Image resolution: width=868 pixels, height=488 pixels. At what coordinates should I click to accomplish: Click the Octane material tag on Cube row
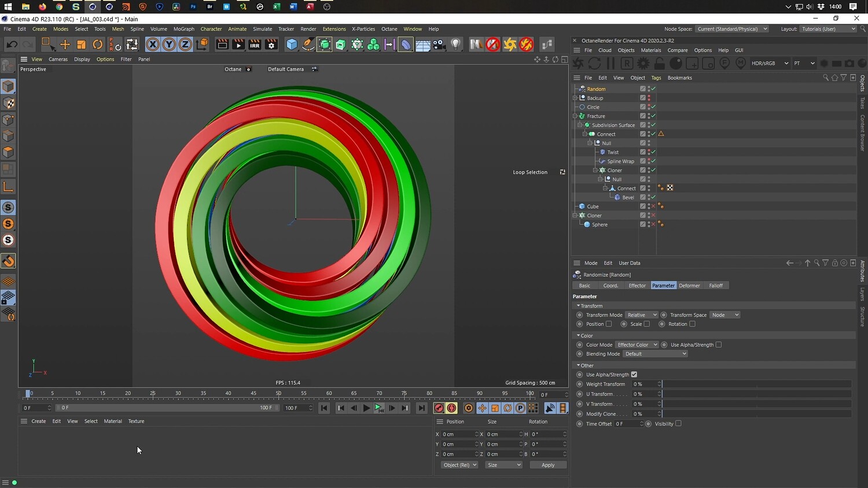pyautogui.click(x=661, y=206)
